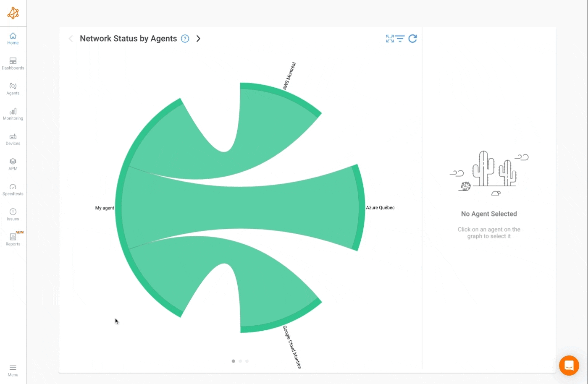Open the chat support bubble

[569, 365]
